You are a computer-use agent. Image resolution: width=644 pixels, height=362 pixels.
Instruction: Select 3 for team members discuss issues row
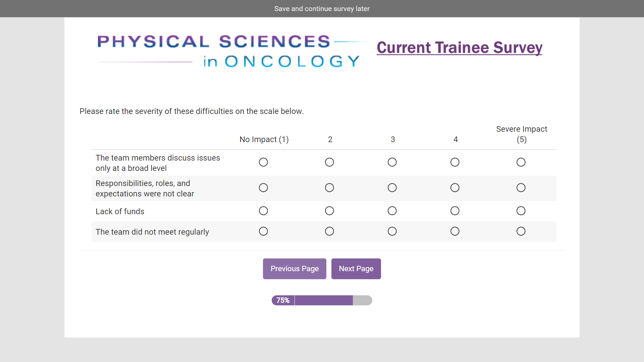pyautogui.click(x=392, y=162)
